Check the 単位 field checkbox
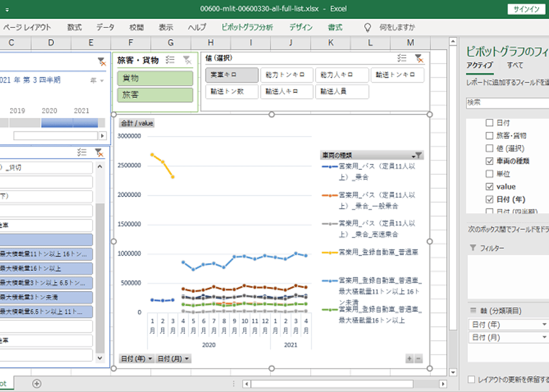Viewport: 549px width, 392px height. [489, 173]
